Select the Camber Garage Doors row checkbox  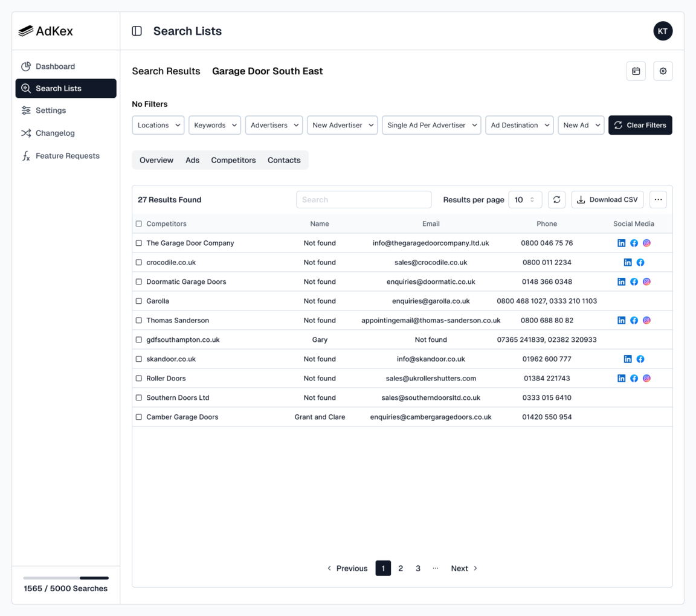(x=138, y=417)
